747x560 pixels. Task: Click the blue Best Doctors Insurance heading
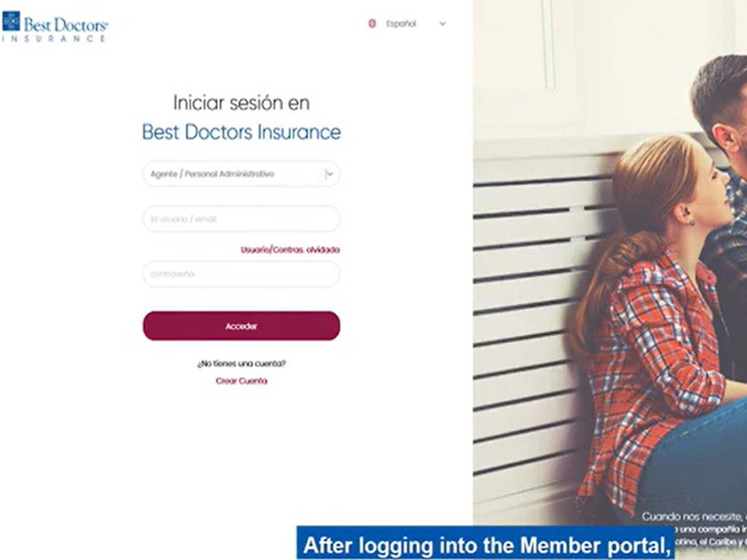click(x=241, y=132)
